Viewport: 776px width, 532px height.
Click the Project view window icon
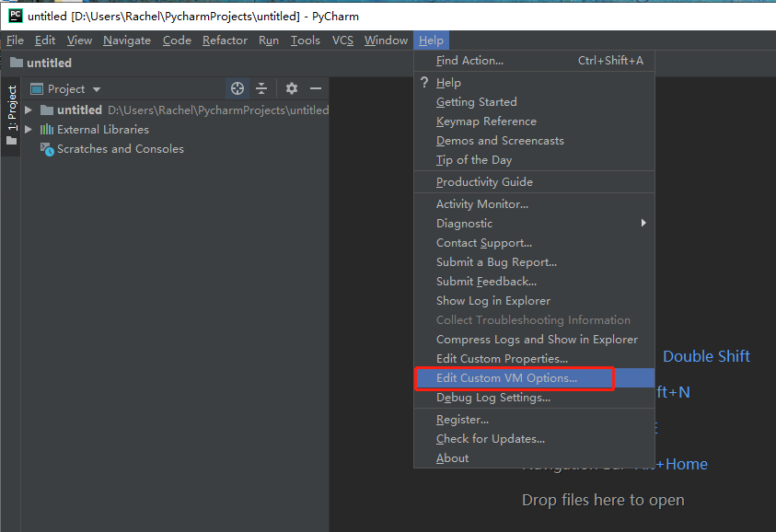click(37, 89)
